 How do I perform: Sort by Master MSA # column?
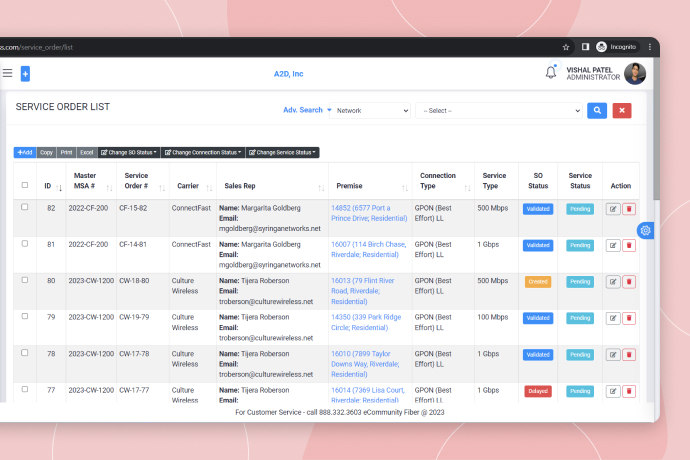click(110, 188)
